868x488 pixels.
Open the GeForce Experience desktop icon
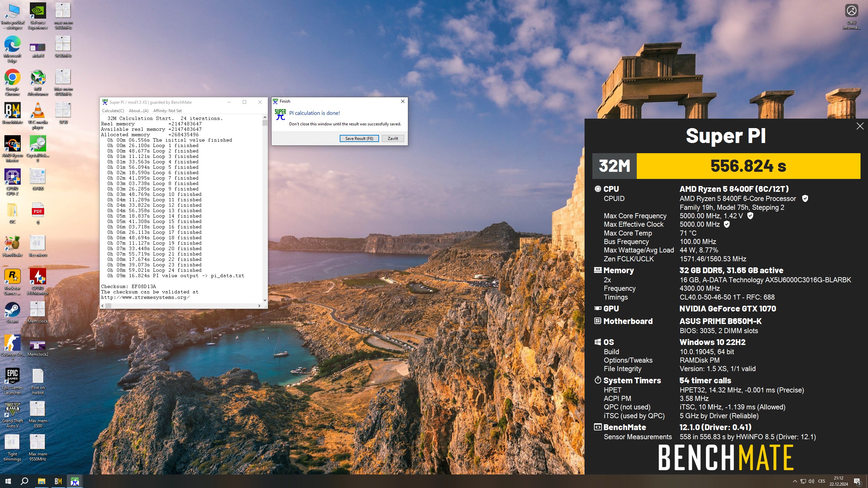click(x=38, y=16)
